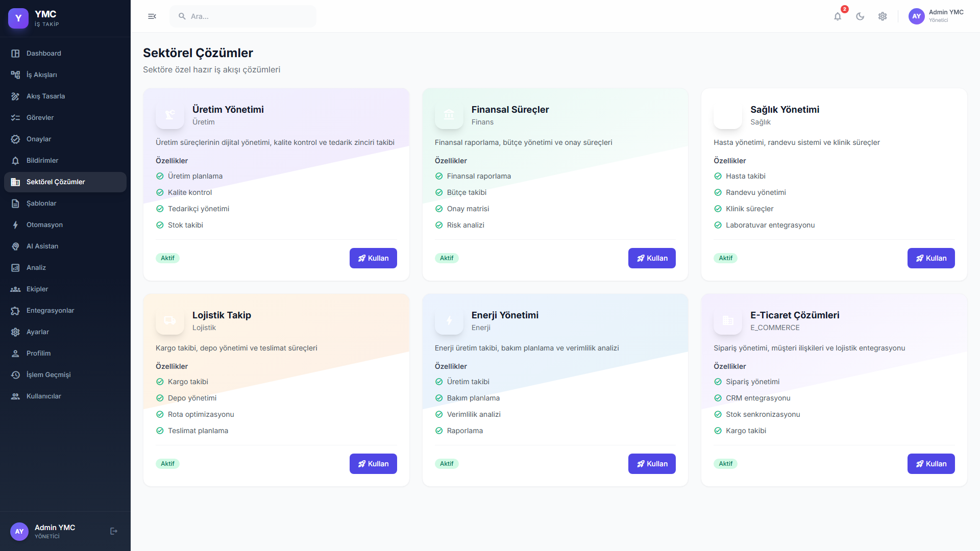980x551 pixels.
Task: Click Kullan on Sağlık Yönetimi card
Action: 931,258
